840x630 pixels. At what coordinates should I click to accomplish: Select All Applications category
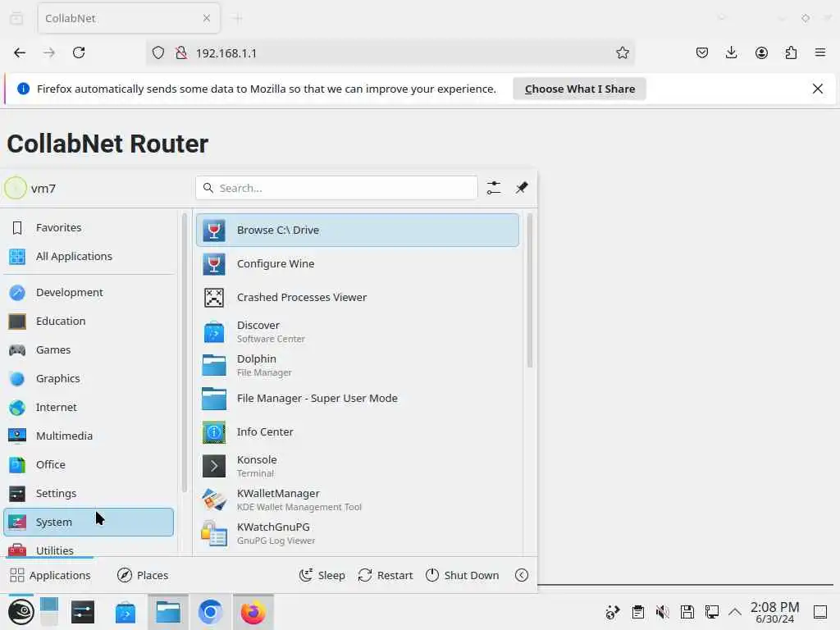pyautogui.click(x=89, y=257)
